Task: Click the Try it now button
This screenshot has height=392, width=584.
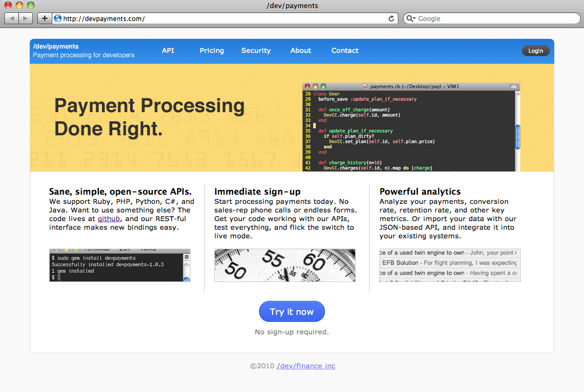Action: [292, 312]
